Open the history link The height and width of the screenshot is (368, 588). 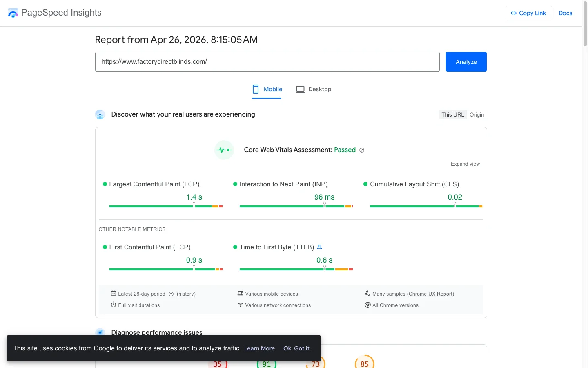tap(186, 294)
